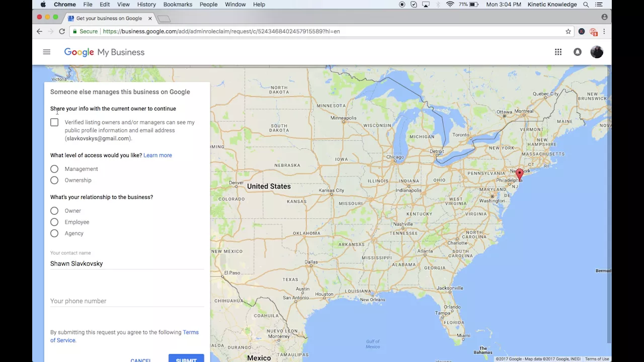Open the map Terms of Use link
Image resolution: width=644 pixels, height=362 pixels.
(597, 359)
